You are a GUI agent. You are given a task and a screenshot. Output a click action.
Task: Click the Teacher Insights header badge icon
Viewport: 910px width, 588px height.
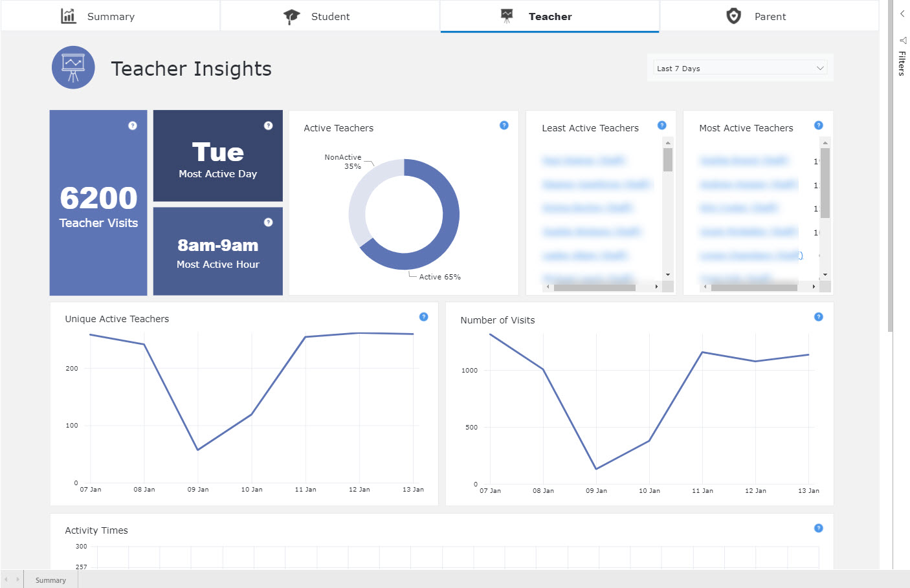tap(73, 67)
